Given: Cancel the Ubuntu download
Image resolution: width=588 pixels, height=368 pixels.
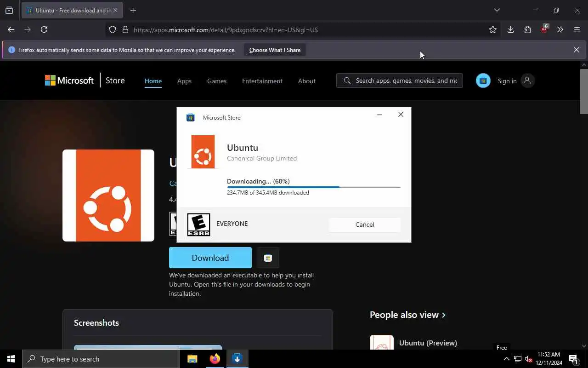Looking at the screenshot, I should (365, 224).
